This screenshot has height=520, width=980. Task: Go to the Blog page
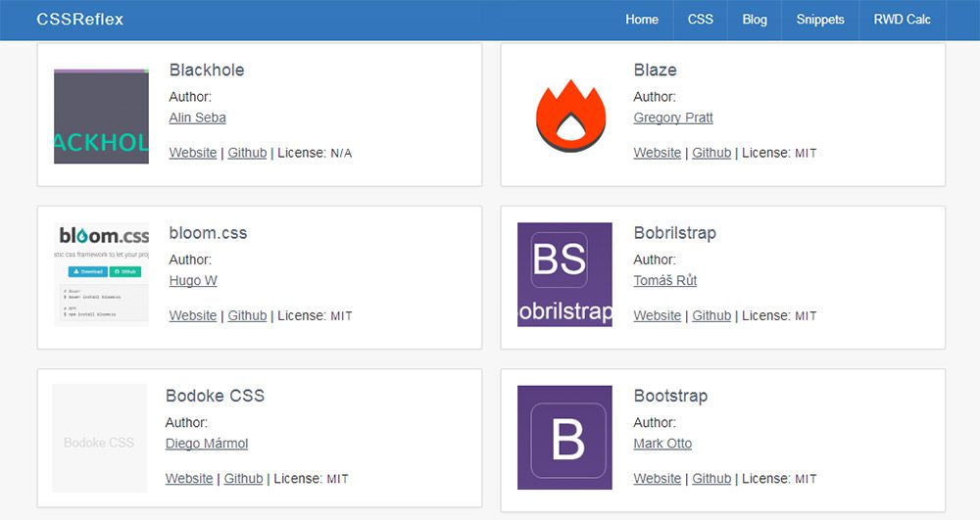click(755, 20)
